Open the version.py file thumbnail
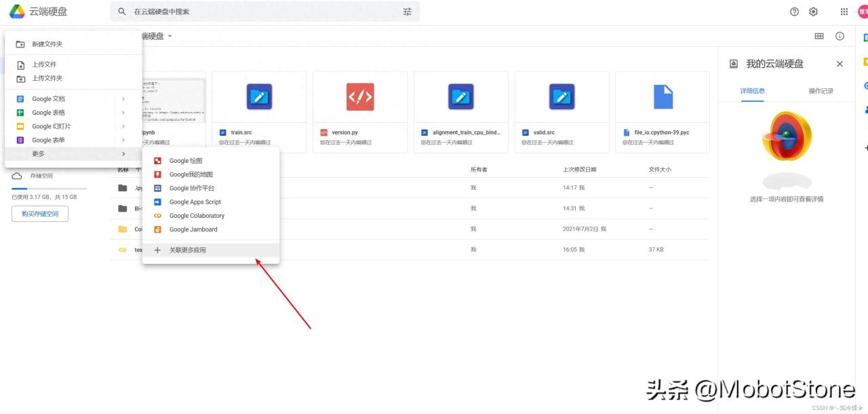Image resolution: width=868 pixels, height=414 pixels. [x=360, y=98]
